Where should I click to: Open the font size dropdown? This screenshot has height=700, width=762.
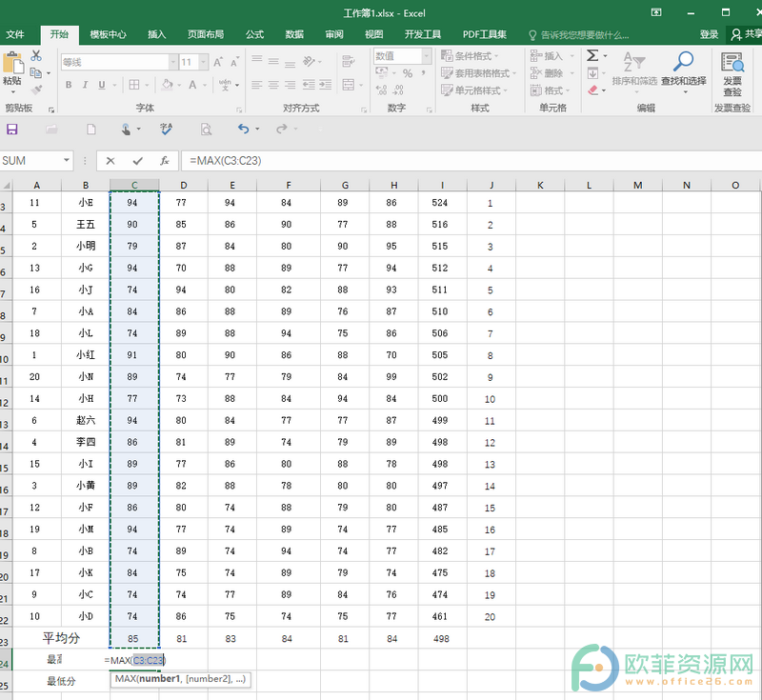204,62
